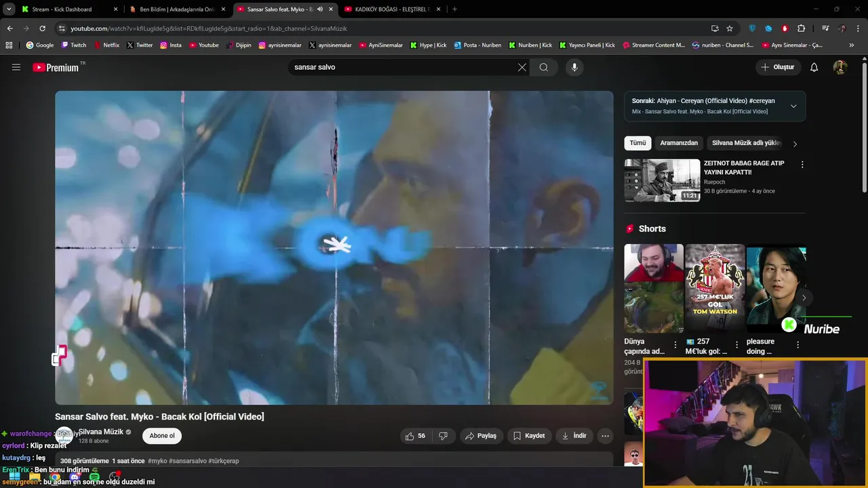The height and width of the screenshot is (488, 868).
Task: Start voice search with microphone icon
Action: (x=574, y=67)
